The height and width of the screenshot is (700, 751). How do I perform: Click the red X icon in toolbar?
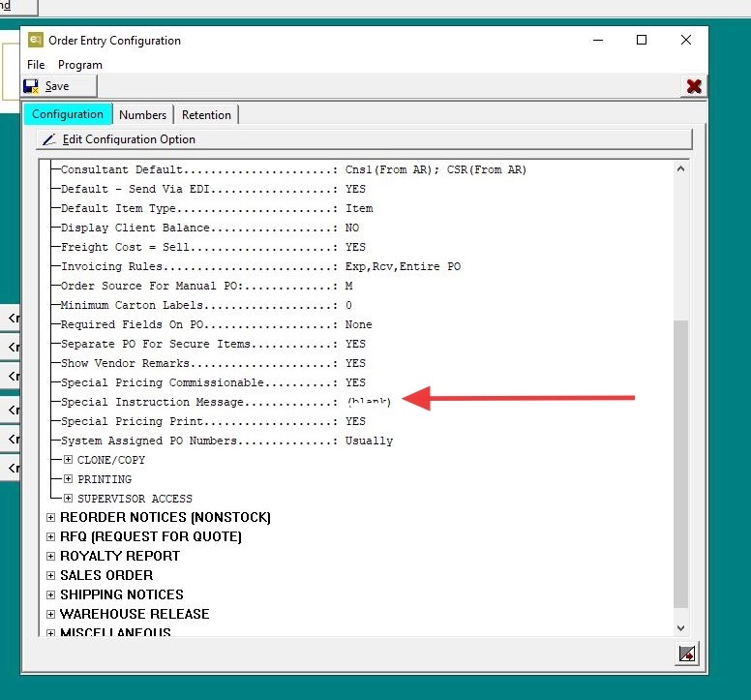pos(694,87)
